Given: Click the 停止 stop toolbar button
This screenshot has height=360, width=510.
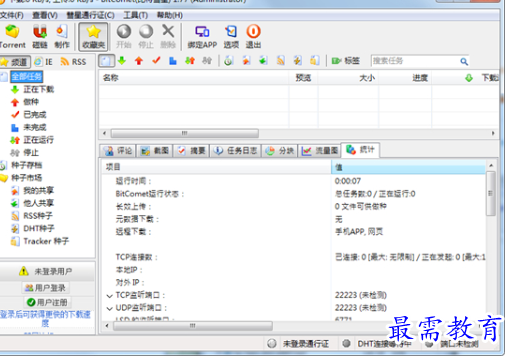Looking at the screenshot, I should pyautogui.click(x=146, y=36).
